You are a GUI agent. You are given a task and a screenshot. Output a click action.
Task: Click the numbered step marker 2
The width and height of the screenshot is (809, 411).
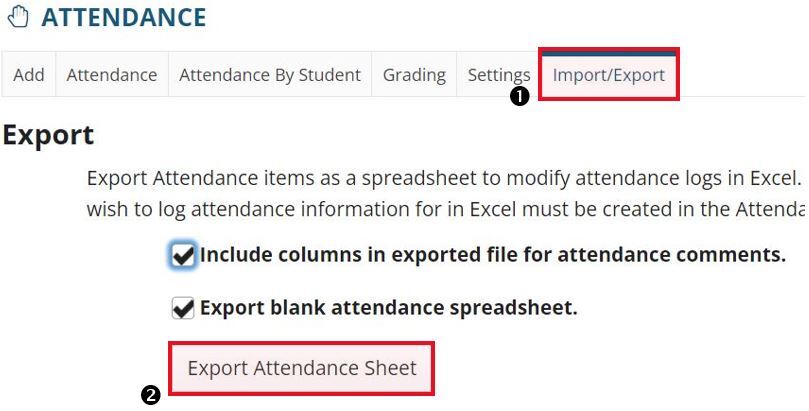(151, 396)
